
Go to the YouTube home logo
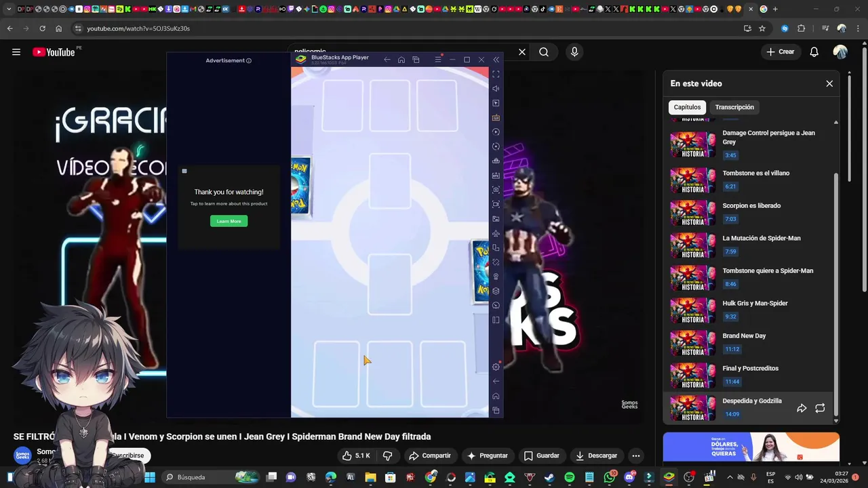point(54,52)
